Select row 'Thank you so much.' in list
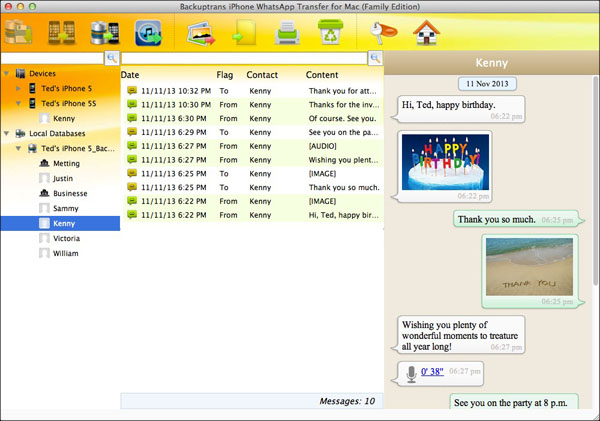 tap(253, 187)
